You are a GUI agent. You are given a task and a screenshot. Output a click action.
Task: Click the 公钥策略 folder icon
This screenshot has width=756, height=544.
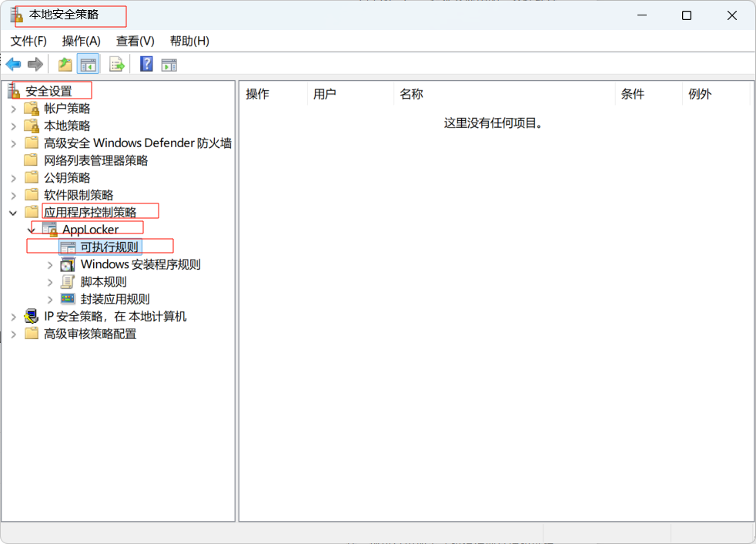pyautogui.click(x=32, y=177)
